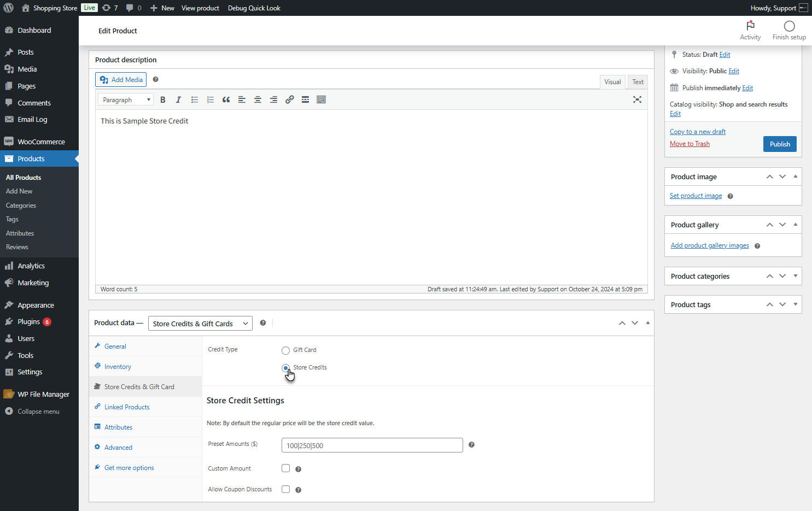
Task: Click inside the product description text area
Action: click(371, 197)
